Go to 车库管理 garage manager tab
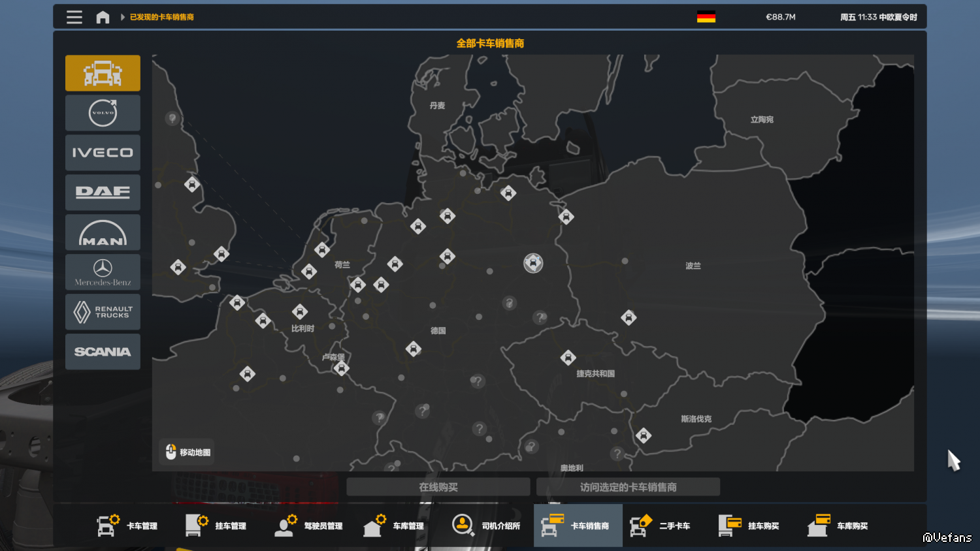The image size is (980, 551). pos(394,526)
